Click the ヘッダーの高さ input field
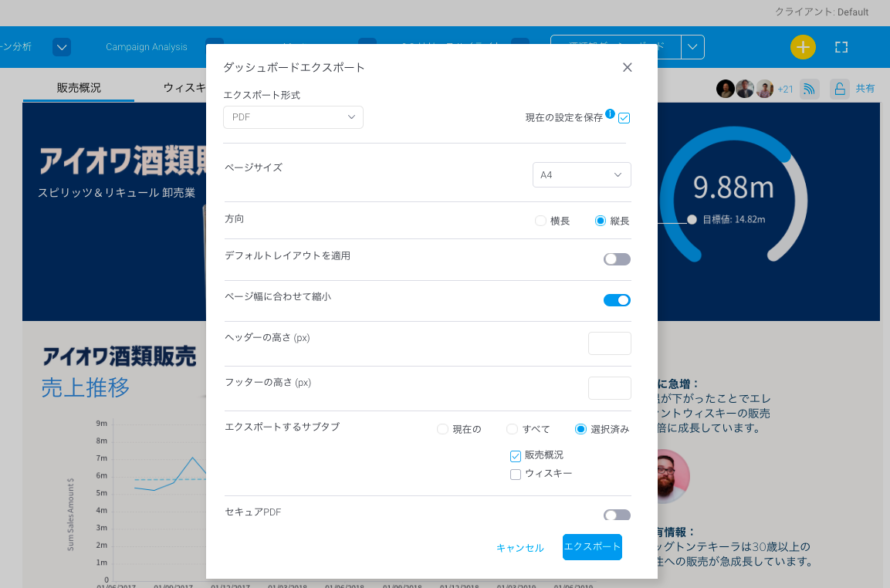890x588 pixels. (609, 343)
